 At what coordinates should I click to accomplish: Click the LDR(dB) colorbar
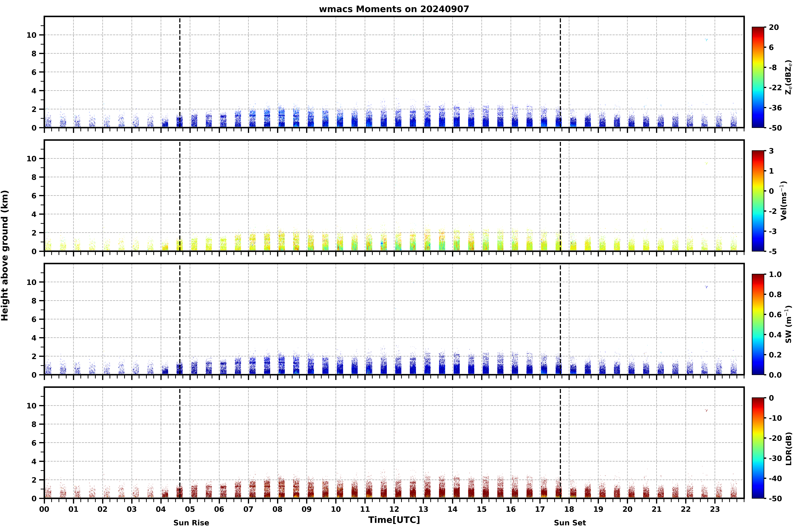click(758, 448)
